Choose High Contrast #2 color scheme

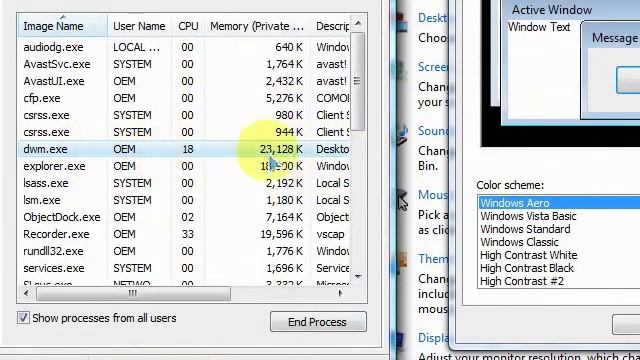click(560, 281)
